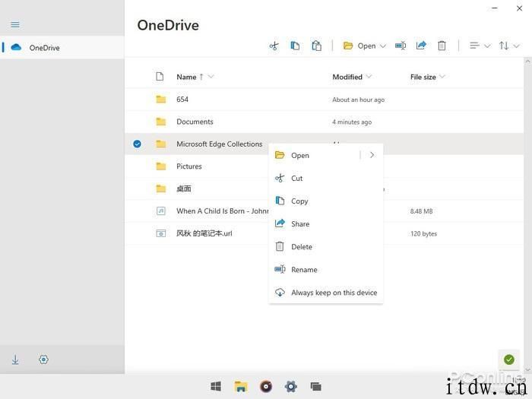Viewport: 532px width, 399px height.
Task: Select the 654 folder row
Action: (x=324, y=99)
